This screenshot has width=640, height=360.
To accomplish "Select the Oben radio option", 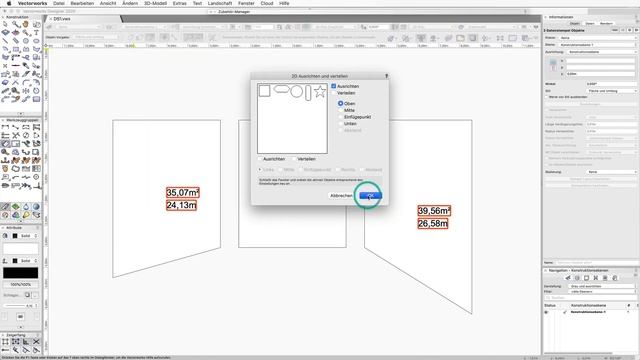I will 340,104.
